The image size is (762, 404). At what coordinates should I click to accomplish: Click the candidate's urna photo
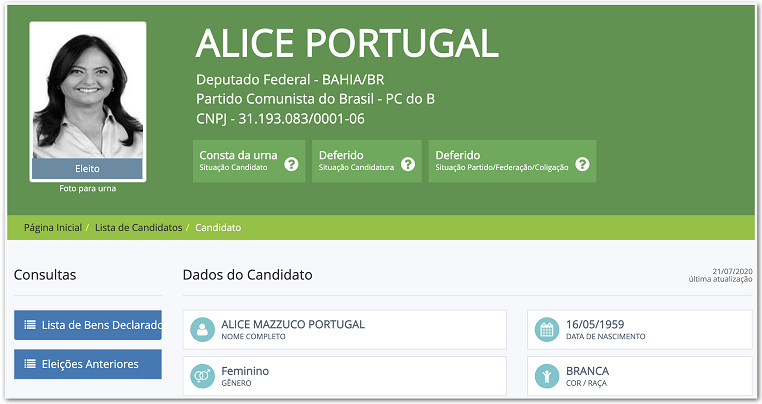tap(88, 90)
